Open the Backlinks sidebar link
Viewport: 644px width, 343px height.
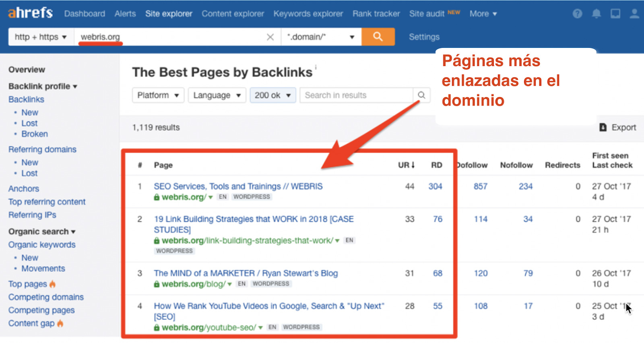[26, 99]
